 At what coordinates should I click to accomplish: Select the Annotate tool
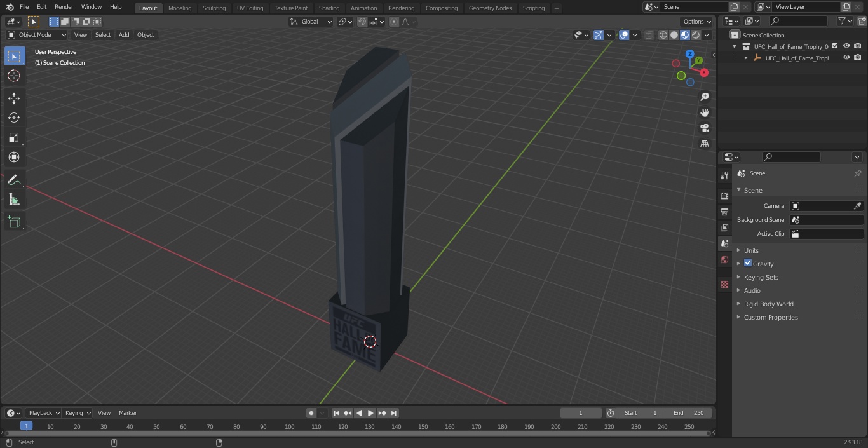[x=14, y=180]
